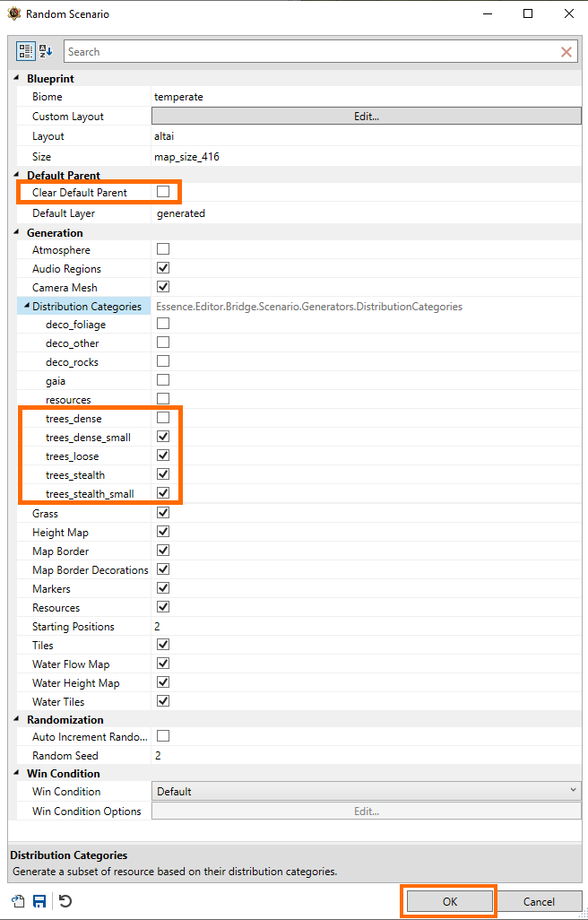Uncheck Map Border Decorations
Screen dimensions: 588x920
click(163, 568)
